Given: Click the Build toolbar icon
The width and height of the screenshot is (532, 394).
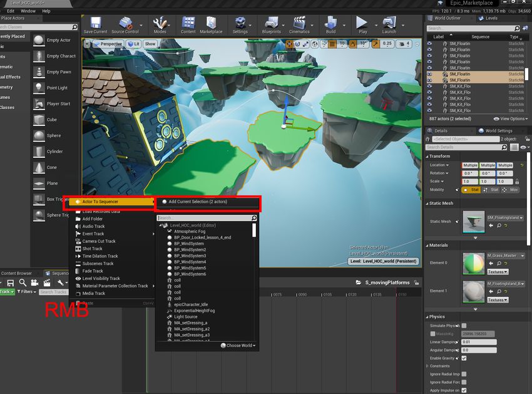Looking at the screenshot, I should [x=330, y=23].
